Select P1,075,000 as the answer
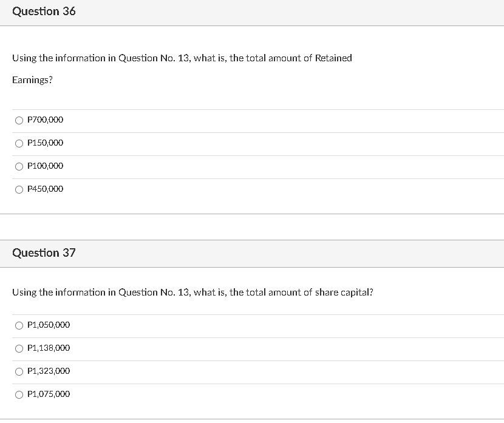Viewport: 504px width, 423px height. [x=19, y=394]
